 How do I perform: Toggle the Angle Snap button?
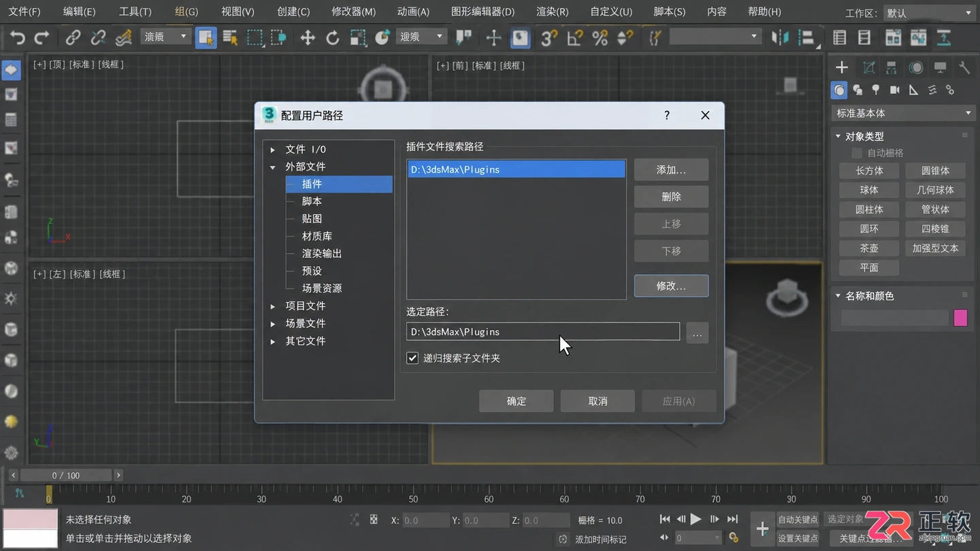point(574,37)
